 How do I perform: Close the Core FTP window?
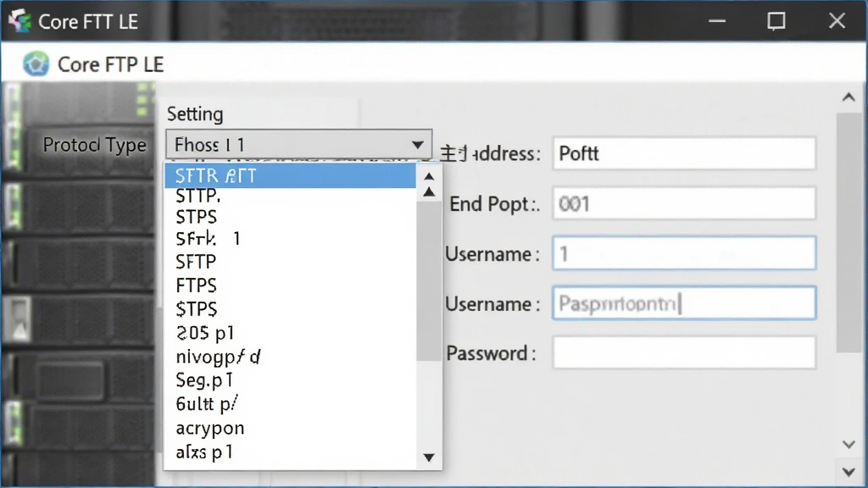tap(837, 21)
